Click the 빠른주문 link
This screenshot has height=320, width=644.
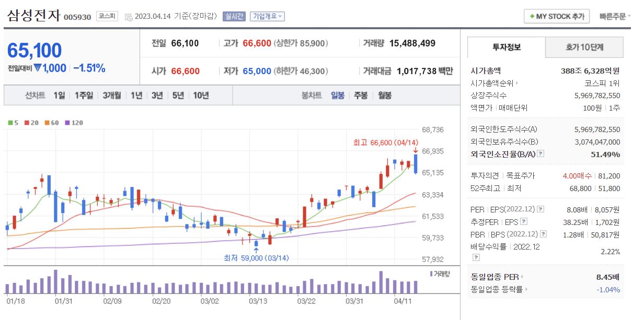coord(615,16)
